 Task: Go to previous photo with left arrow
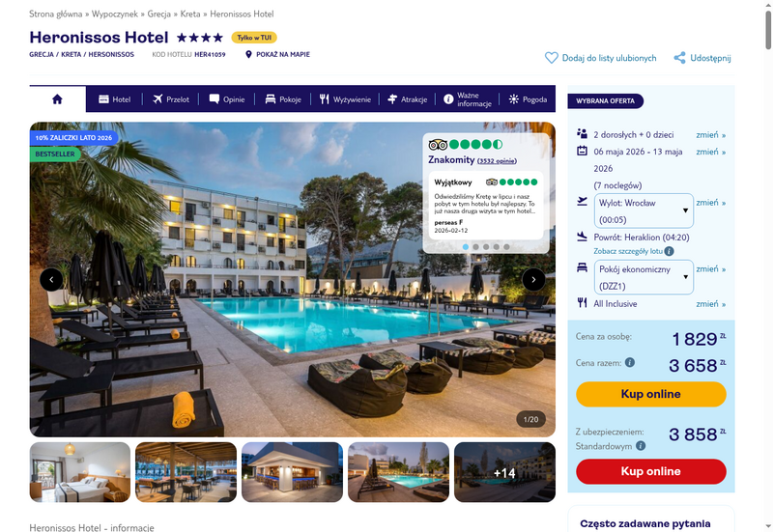click(x=51, y=280)
